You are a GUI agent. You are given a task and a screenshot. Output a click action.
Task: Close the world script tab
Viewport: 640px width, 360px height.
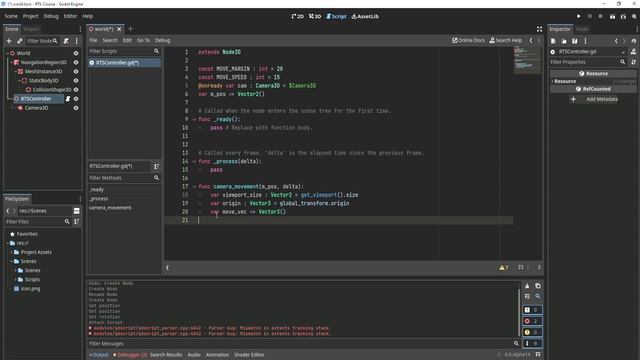[119, 29]
